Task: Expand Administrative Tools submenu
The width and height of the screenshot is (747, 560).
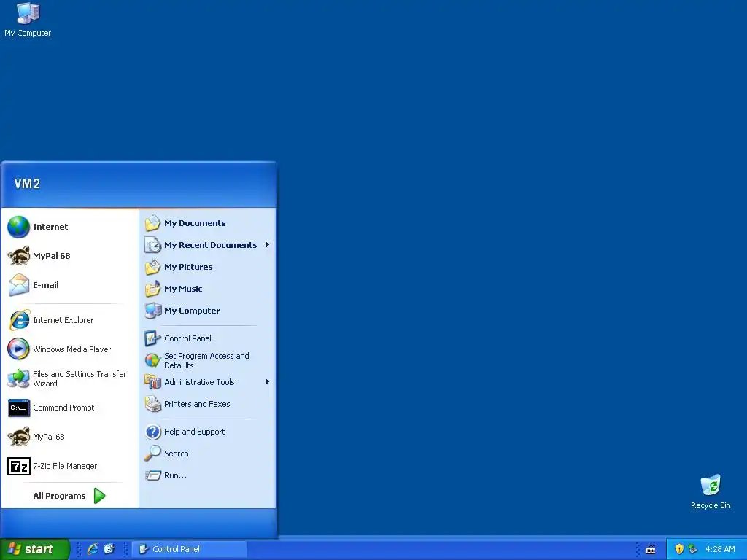Action: pos(208,382)
